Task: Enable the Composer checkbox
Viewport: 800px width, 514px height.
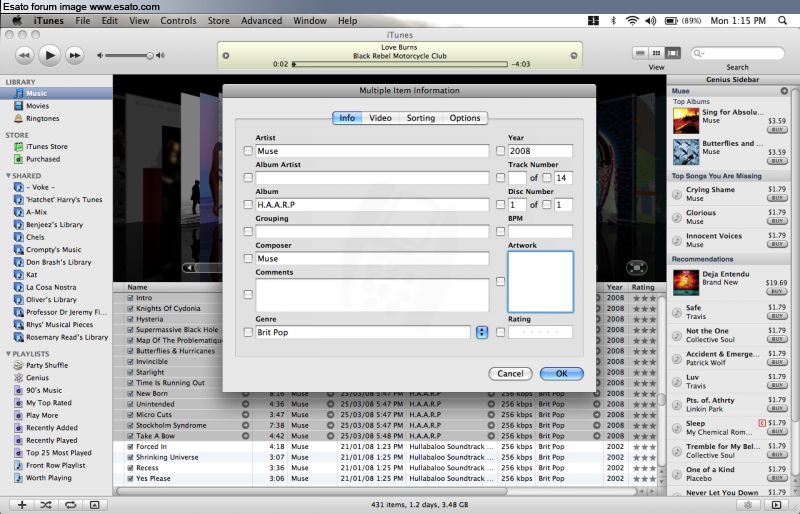Action: [x=248, y=258]
